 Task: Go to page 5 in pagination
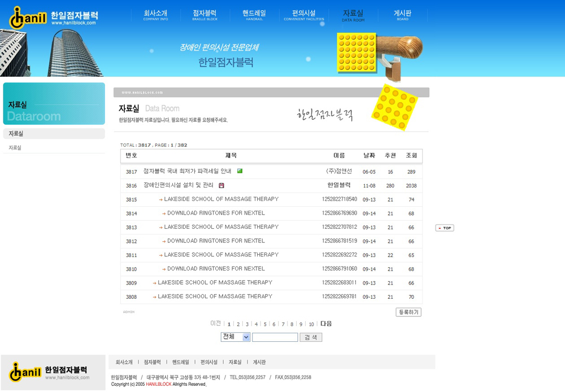[265, 324]
